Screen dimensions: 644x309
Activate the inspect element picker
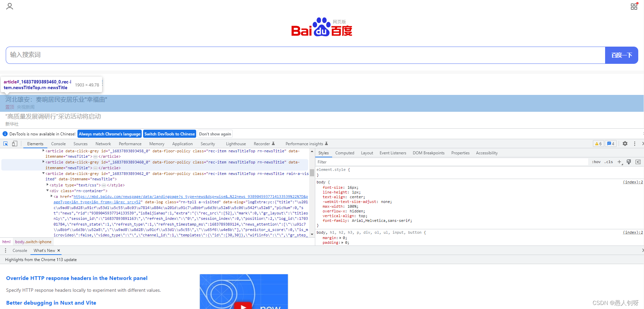point(6,144)
